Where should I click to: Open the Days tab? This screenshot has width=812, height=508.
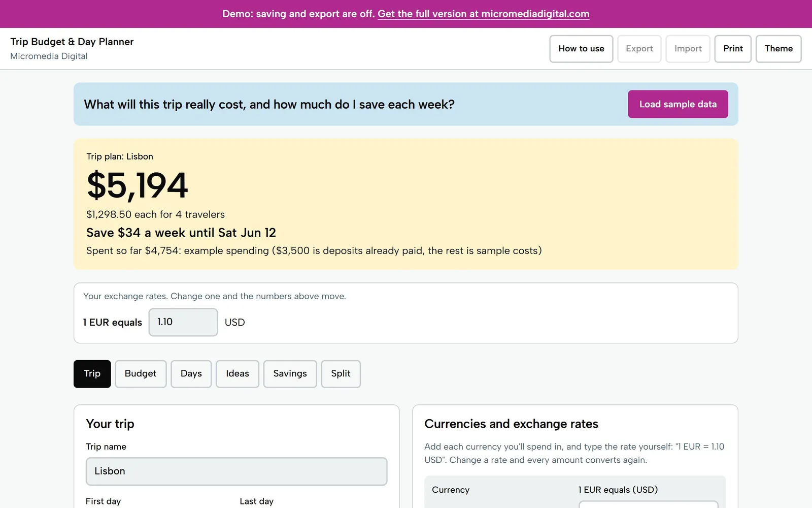coord(191,374)
